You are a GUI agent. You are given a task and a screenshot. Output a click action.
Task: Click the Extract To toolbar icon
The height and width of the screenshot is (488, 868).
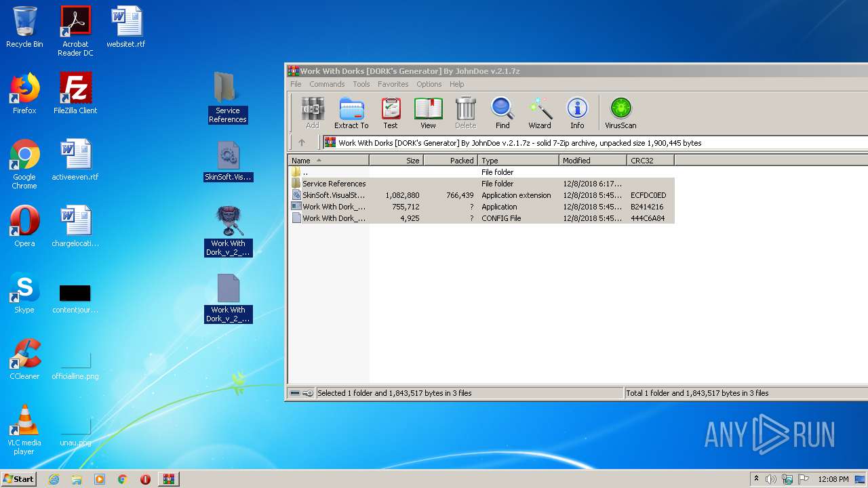[x=351, y=113]
